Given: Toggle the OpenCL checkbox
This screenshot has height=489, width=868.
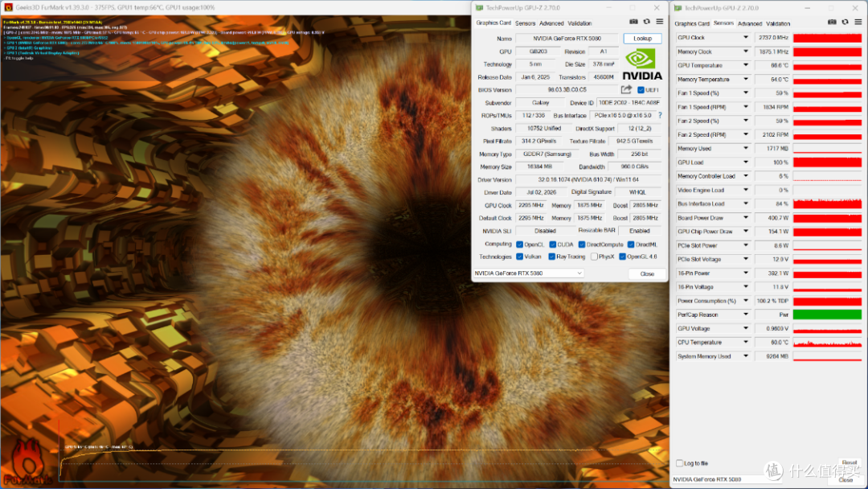Looking at the screenshot, I should pyautogui.click(x=519, y=244).
